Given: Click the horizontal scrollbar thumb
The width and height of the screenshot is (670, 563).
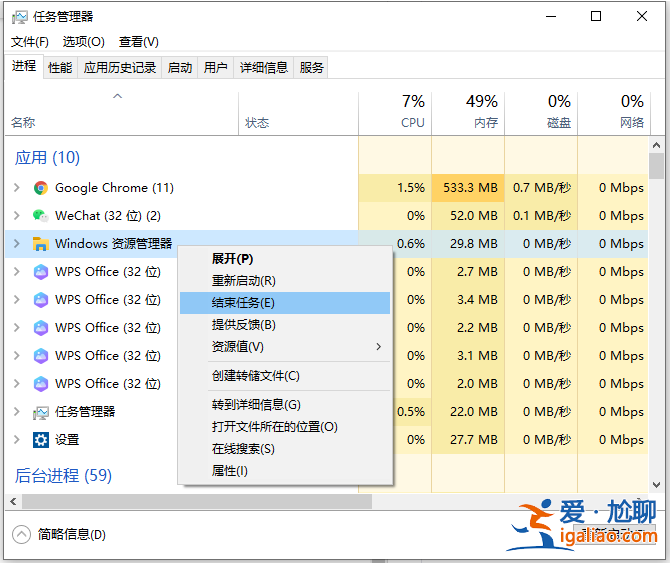Looking at the screenshot, I should (x=197, y=501).
